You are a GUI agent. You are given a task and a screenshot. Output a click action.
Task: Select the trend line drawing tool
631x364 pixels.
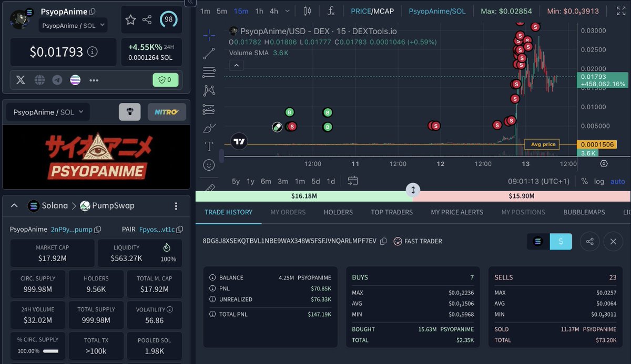coord(209,53)
